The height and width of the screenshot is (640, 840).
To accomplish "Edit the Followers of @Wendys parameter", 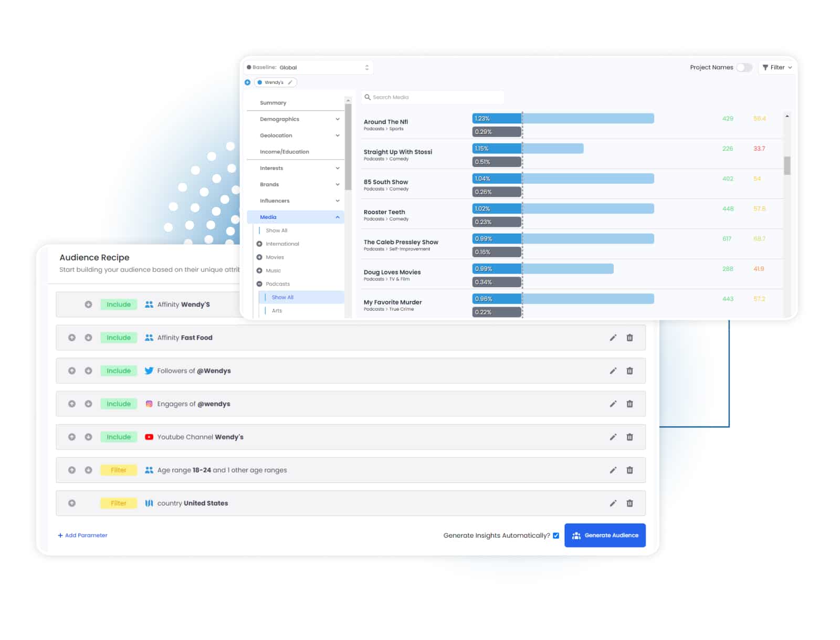I will (613, 371).
